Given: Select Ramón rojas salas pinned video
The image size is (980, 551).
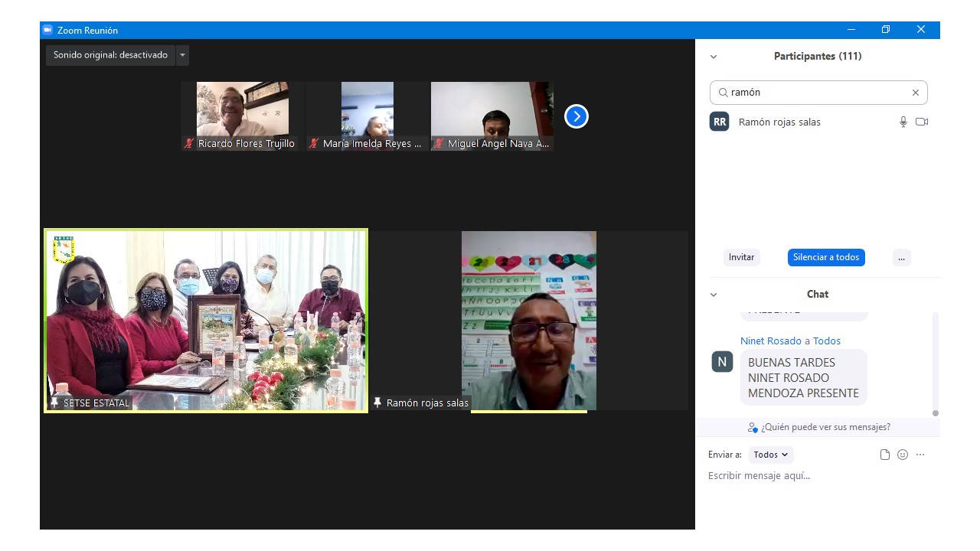Looking at the screenshot, I should (529, 321).
